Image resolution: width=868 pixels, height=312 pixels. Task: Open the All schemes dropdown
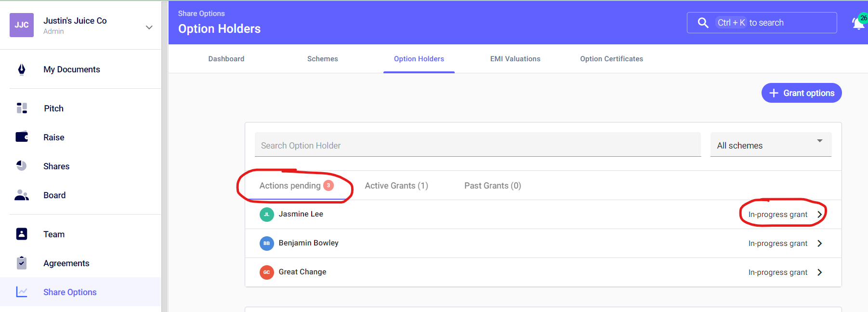click(771, 145)
